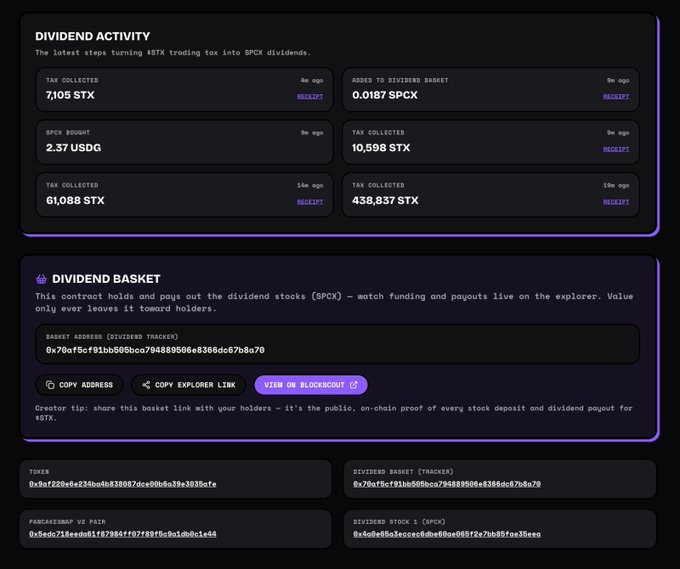Click the Dividend Activity heading

(92, 36)
